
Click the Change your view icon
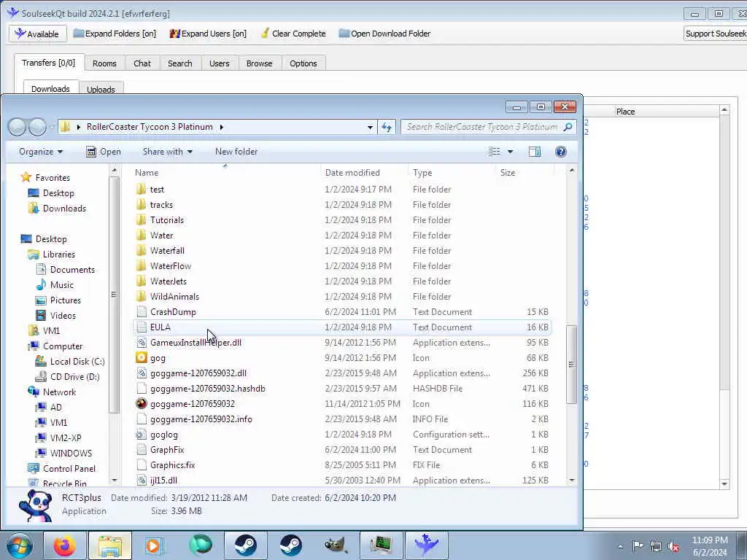(x=495, y=152)
